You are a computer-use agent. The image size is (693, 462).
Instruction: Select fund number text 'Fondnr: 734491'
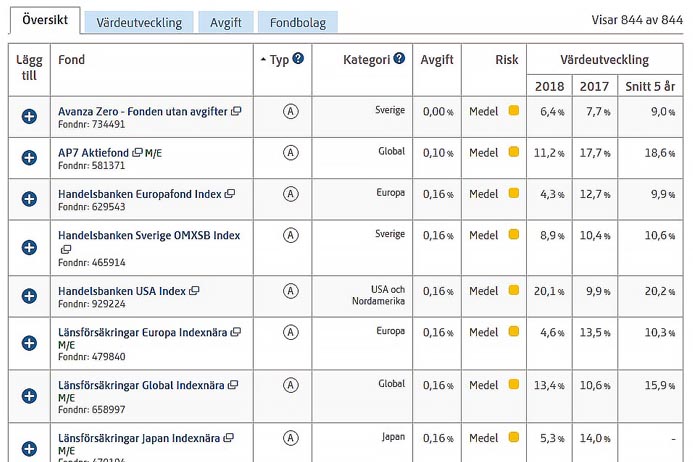91,124
